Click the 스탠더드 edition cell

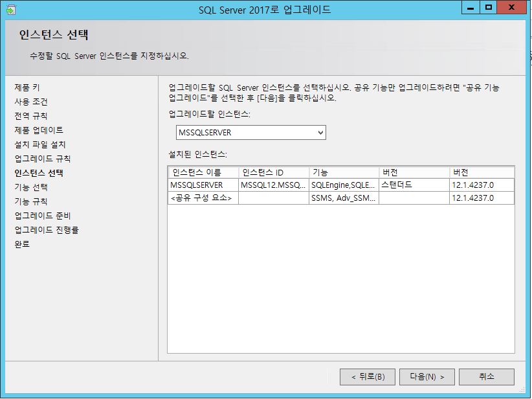pyautogui.click(x=414, y=185)
